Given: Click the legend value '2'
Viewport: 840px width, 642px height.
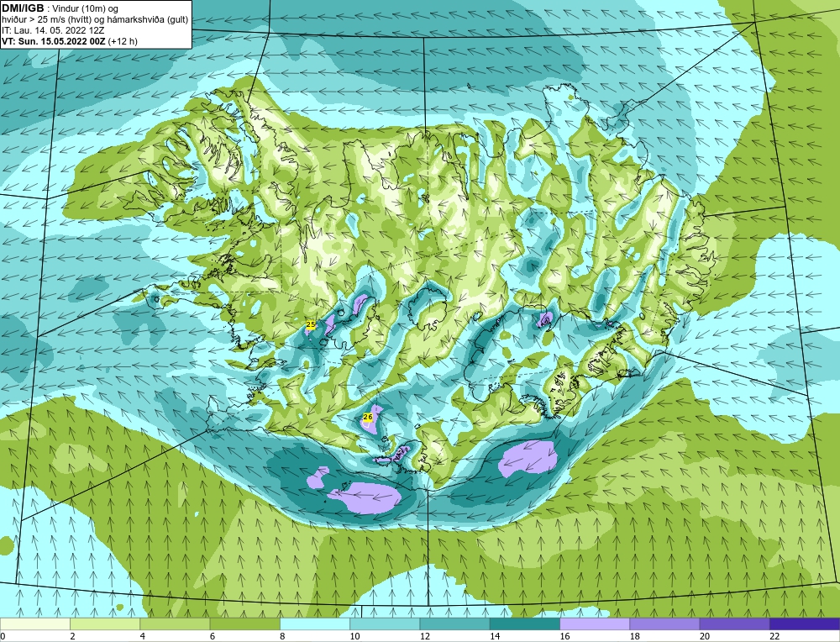Looking at the screenshot, I should (x=72, y=636).
